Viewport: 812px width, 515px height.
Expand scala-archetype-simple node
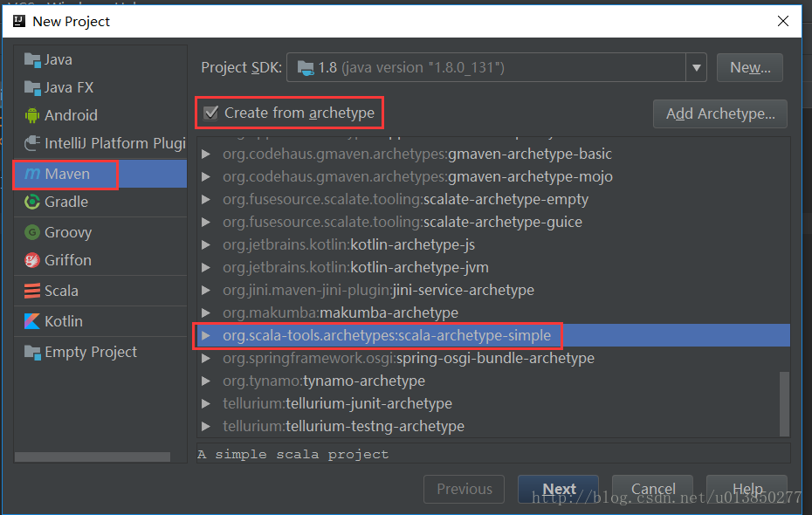(x=206, y=335)
